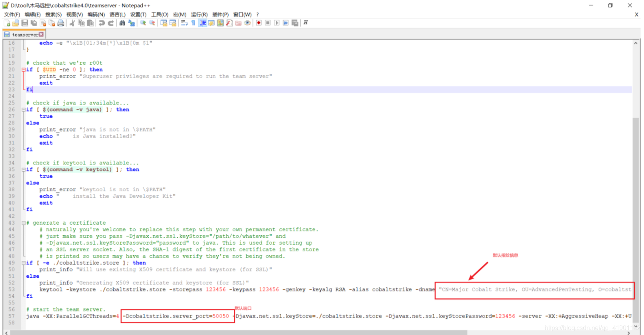Open Find with the binoculars icon
This screenshot has height=335, width=644.
pos(122,23)
